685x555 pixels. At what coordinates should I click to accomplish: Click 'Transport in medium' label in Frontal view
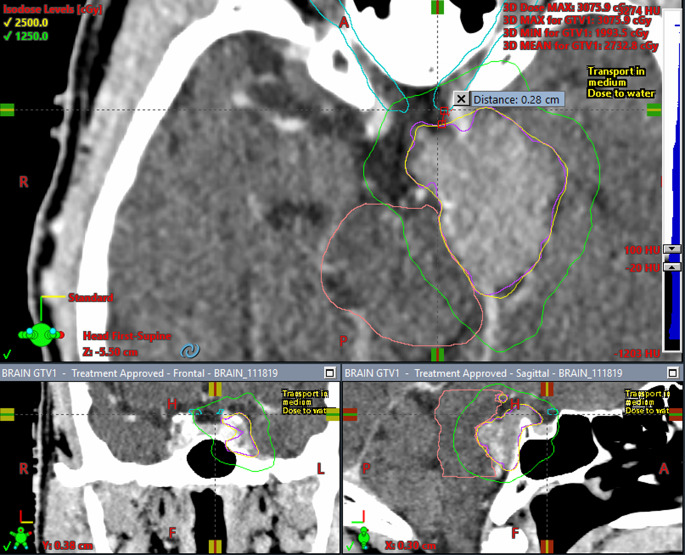click(305, 398)
